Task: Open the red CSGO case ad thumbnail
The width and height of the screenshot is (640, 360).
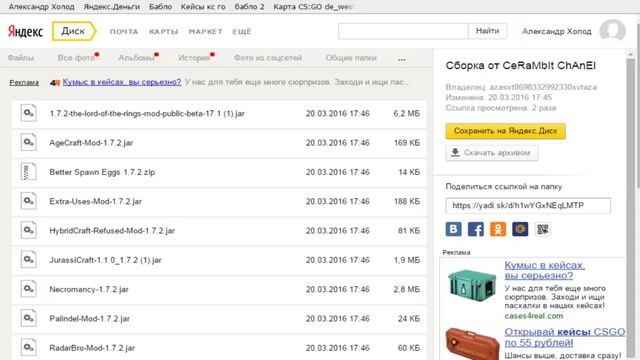Action: pos(472,344)
